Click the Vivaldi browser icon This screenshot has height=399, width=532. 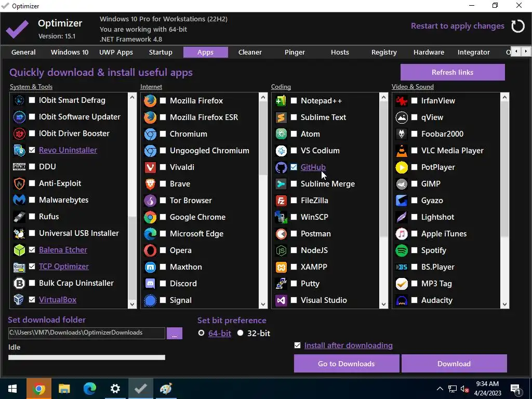(x=150, y=167)
